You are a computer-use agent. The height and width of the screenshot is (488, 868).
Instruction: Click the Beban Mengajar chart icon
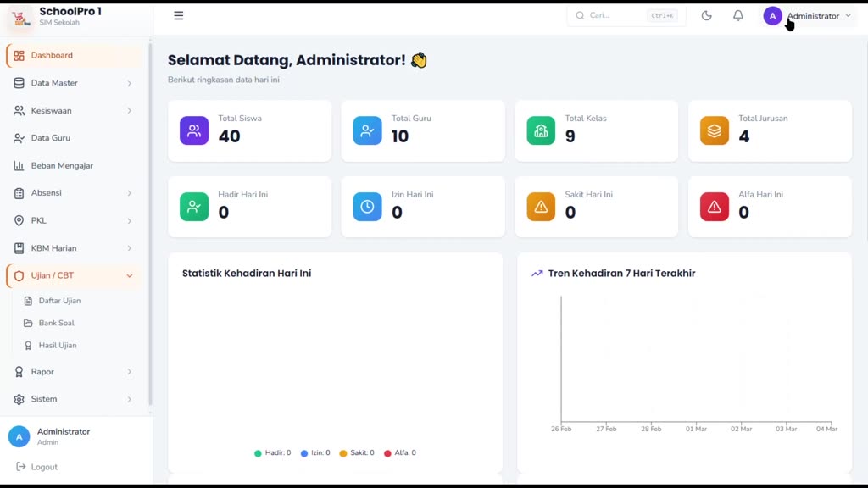pyautogui.click(x=19, y=165)
